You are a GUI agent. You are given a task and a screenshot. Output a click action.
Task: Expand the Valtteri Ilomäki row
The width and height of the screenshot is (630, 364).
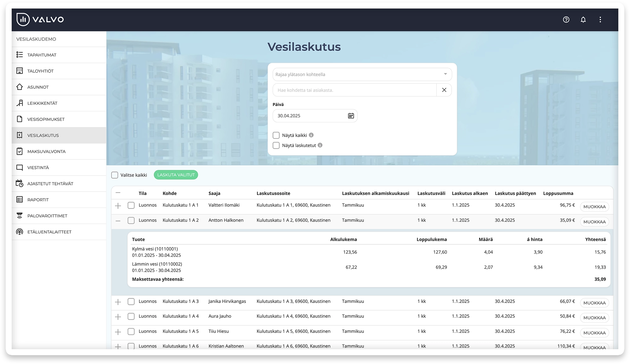point(118,206)
